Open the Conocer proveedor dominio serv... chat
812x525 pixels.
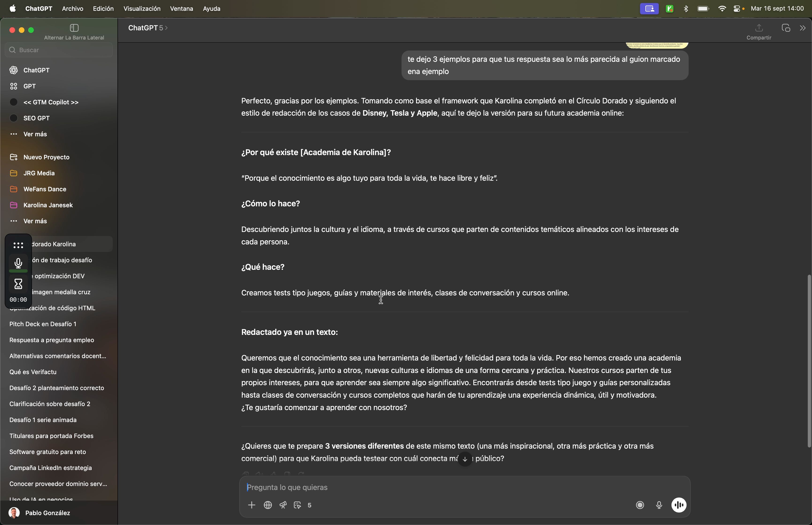coord(59,484)
